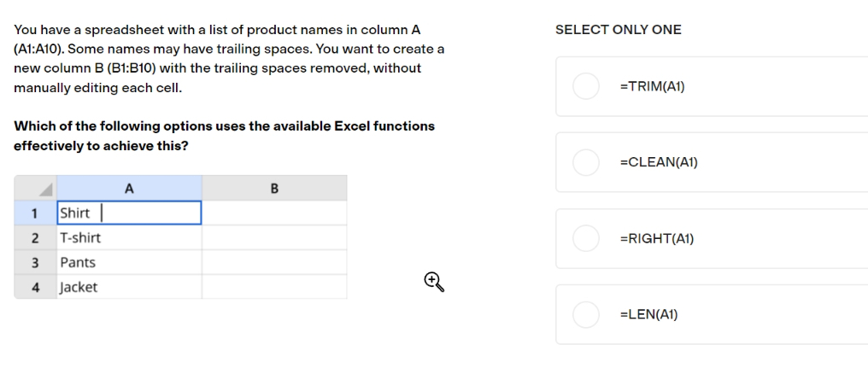This screenshot has width=868, height=385.
Task: Click row 2 header number
Action: [x=35, y=238]
